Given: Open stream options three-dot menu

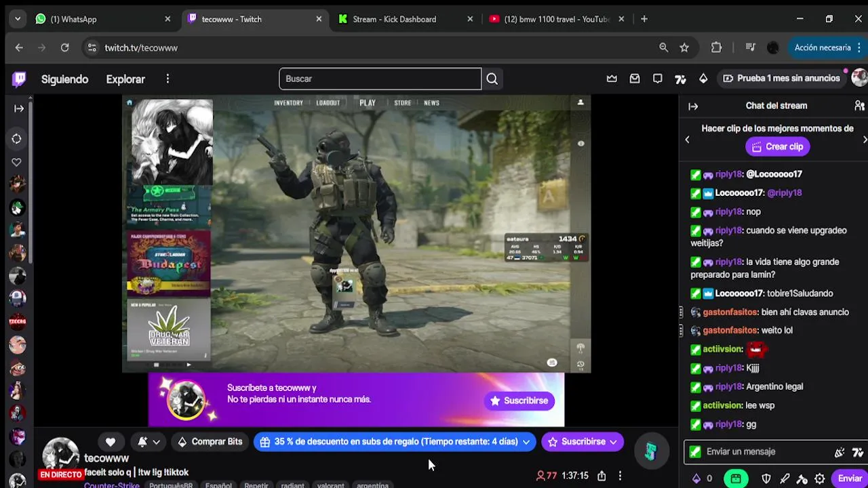Looking at the screenshot, I should click(620, 476).
